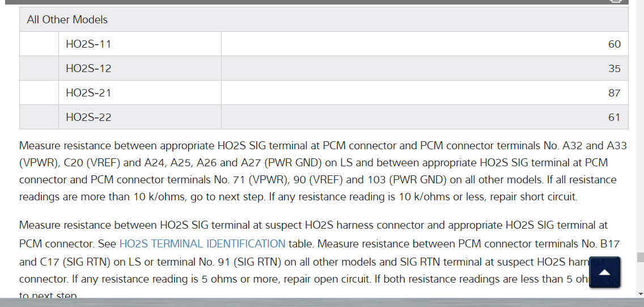
Task: Click the empty first cell of the HO2S-22 row
Action: click(x=39, y=117)
